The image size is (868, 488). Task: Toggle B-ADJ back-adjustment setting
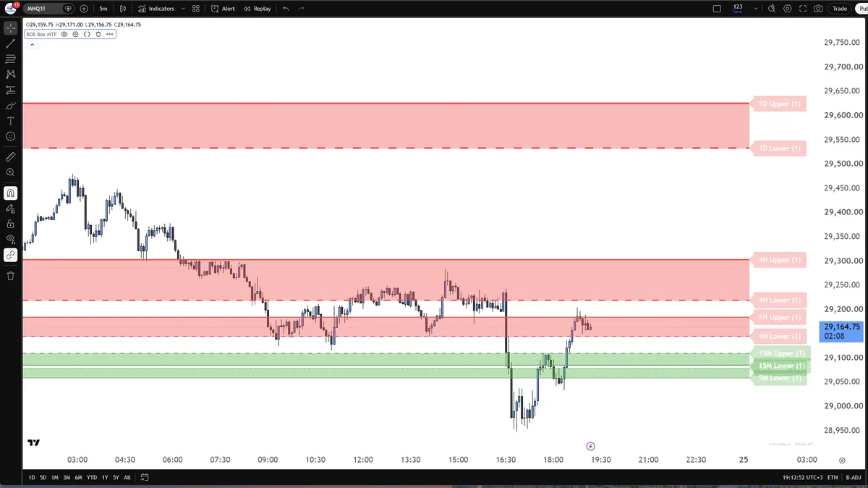[x=852, y=477]
